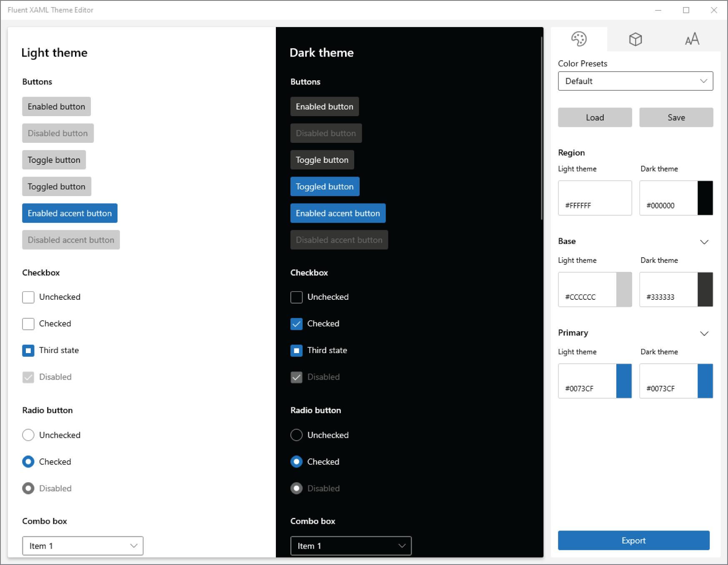The width and height of the screenshot is (728, 565).
Task: Click Enabled accent button in Light theme
Action: (70, 213)
